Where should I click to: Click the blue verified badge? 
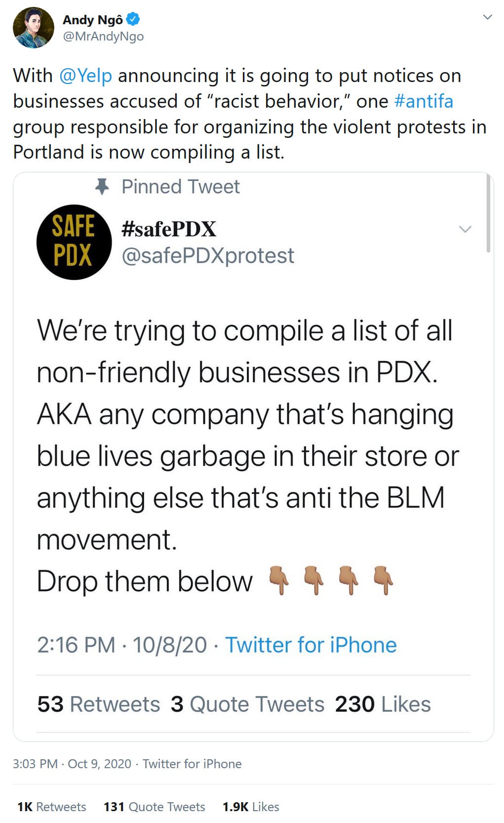133,19
